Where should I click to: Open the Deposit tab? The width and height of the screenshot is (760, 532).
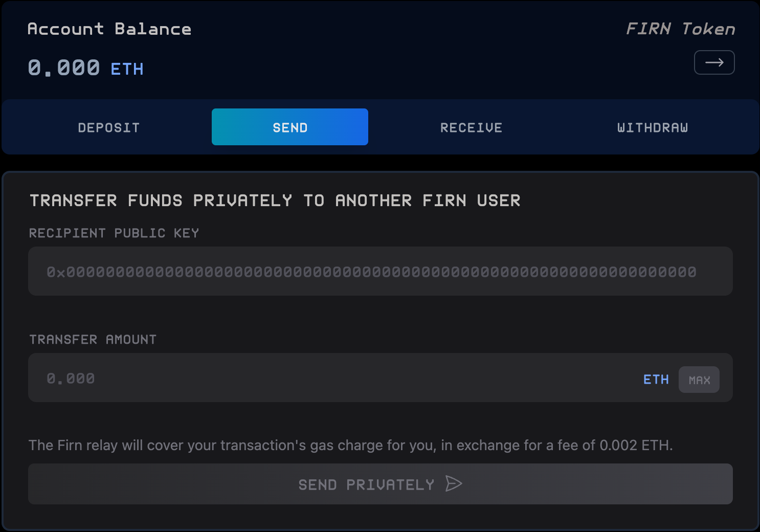pos(108,127)
